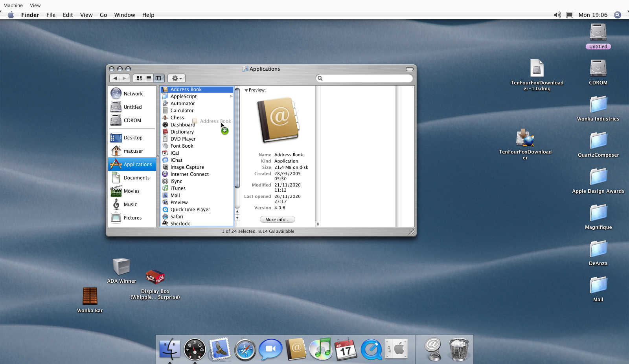Switch to list view

[149, 78]
